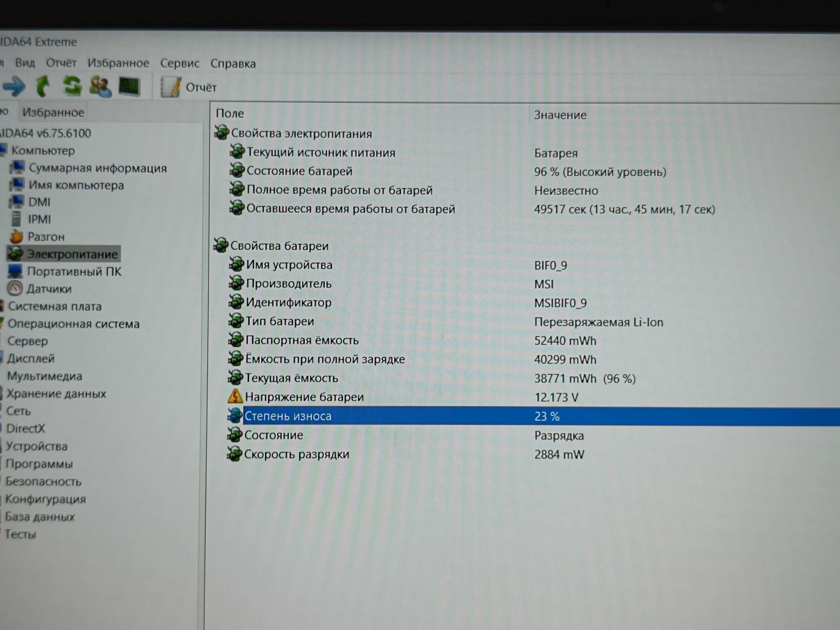The width and height of the screenshot is (840, 630).
Task: Click the users icon in toolbar
Action: [100, 86]
